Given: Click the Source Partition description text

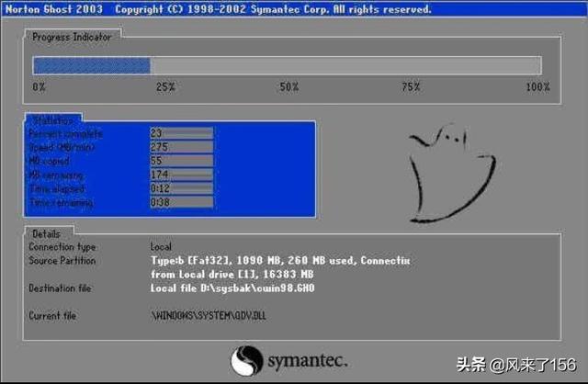Looking at the screenshot, I should coord(280,267).
